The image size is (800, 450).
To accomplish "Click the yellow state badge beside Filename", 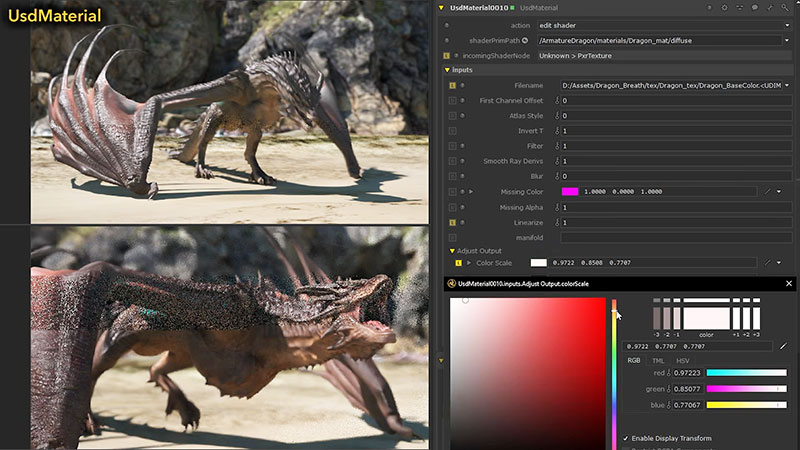I will (x=453, y=86).
